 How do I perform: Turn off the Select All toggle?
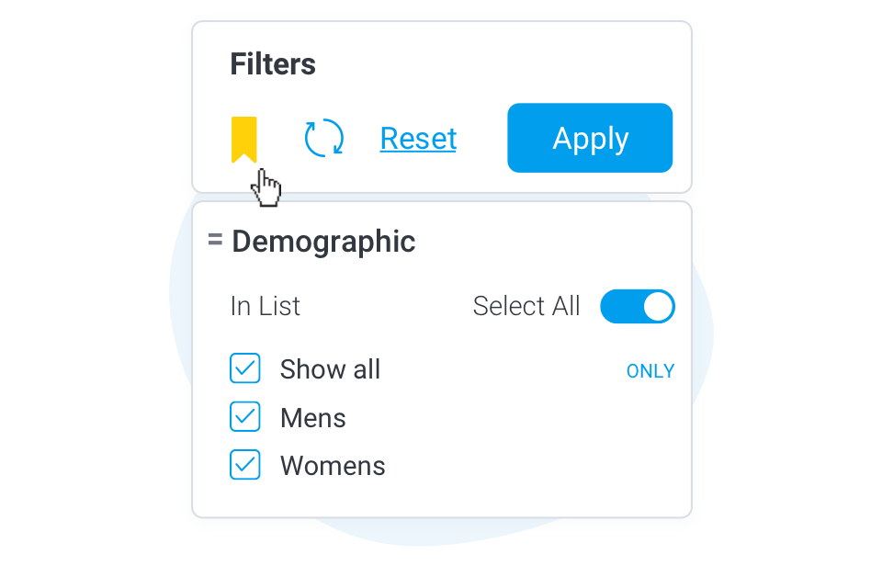[x=638, y=307]
